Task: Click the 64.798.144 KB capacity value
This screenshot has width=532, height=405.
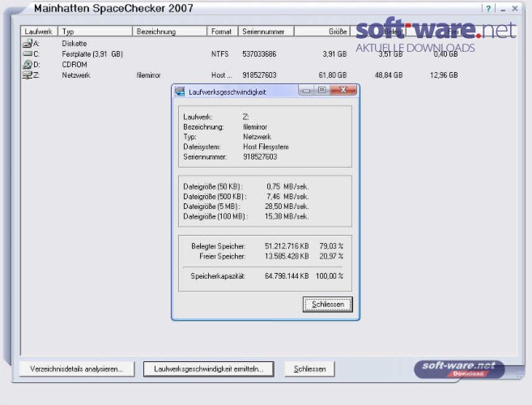Action: [x=287, y=276]
